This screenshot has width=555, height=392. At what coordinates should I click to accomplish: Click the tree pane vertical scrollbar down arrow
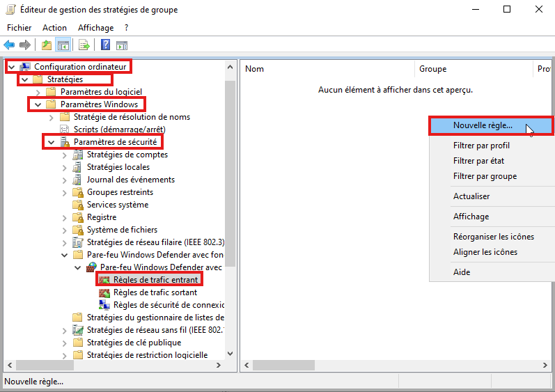click(x=230, y=353)
